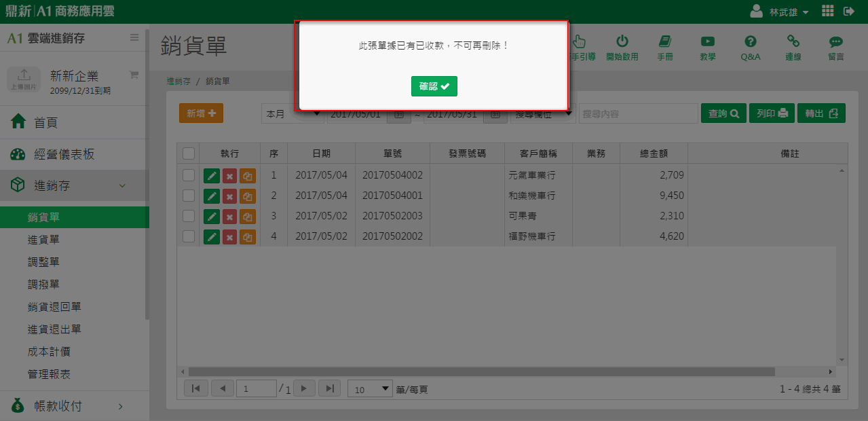Screen dimensions: 868x421
Task: Collapse the sidebar with the hamburger icon
Action: (134, 37)
